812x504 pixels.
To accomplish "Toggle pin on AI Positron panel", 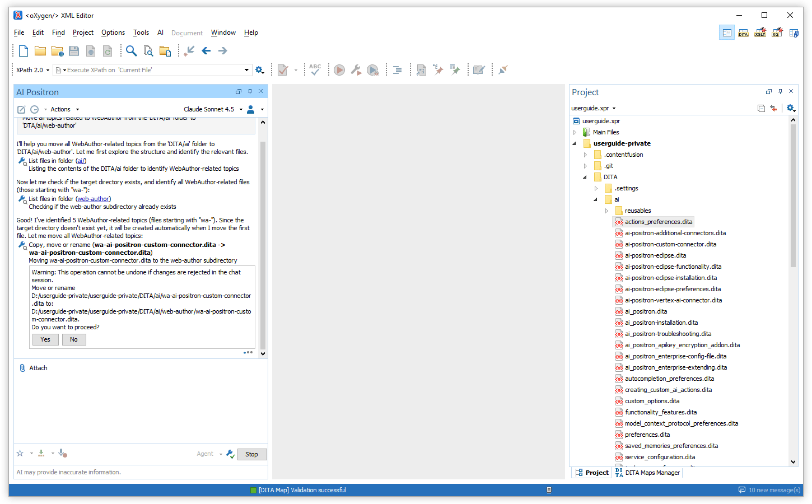I will [250, 92].
